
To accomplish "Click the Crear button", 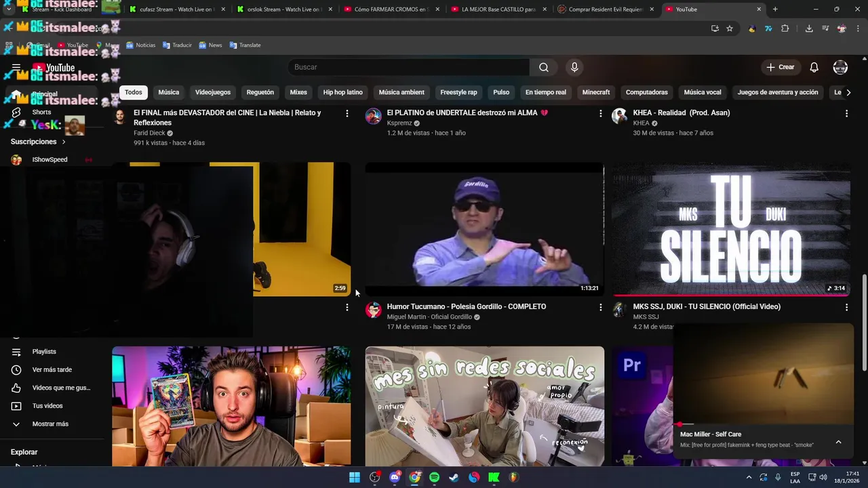I will tap(781, 67).
